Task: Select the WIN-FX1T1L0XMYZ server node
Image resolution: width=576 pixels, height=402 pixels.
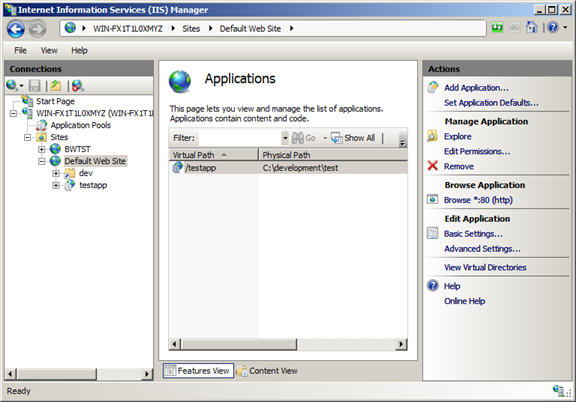Action: [94, 113]
